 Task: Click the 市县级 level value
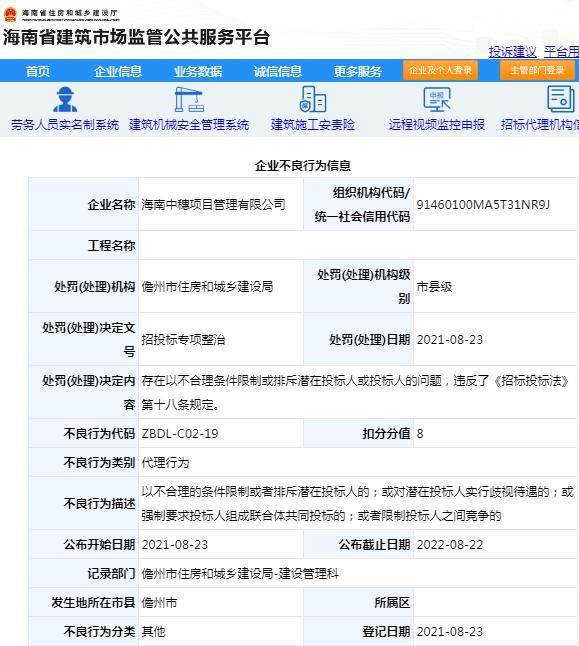434,286
